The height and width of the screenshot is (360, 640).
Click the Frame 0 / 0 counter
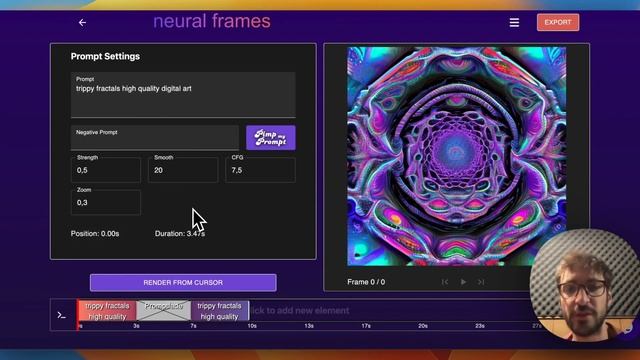(x=366, y=282)
